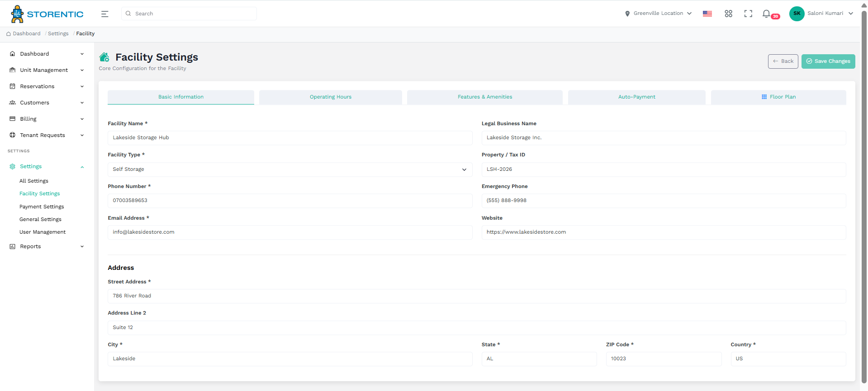Click the Floor Plan grid icon
The width and height of the screenshot is (868, 391).
pyautogui.click(x=764, y=97)
